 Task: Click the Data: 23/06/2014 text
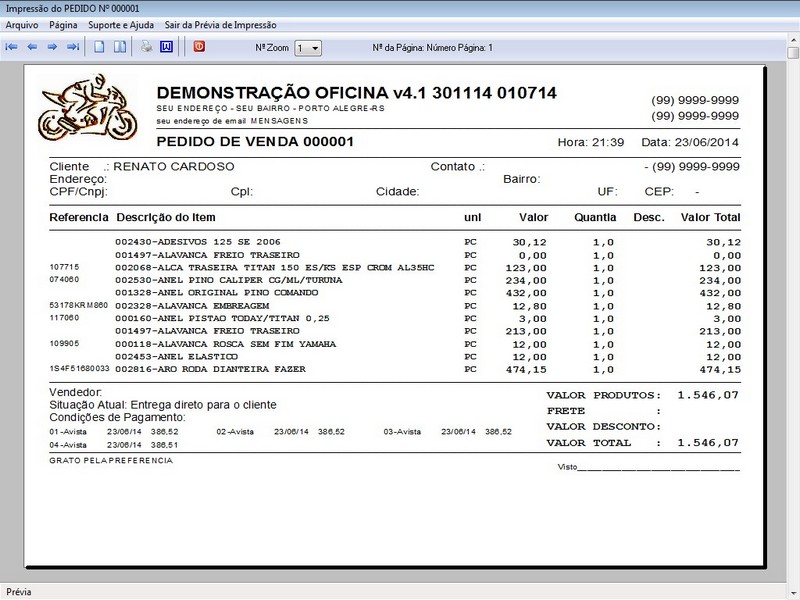(x=690, y=142)
